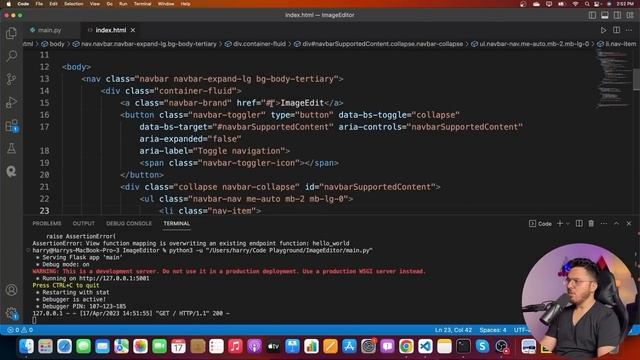The width and height of the screenshot is (640, 360).
Task: Open Customize Layout in the title bar
Action: tap(630, 15)
